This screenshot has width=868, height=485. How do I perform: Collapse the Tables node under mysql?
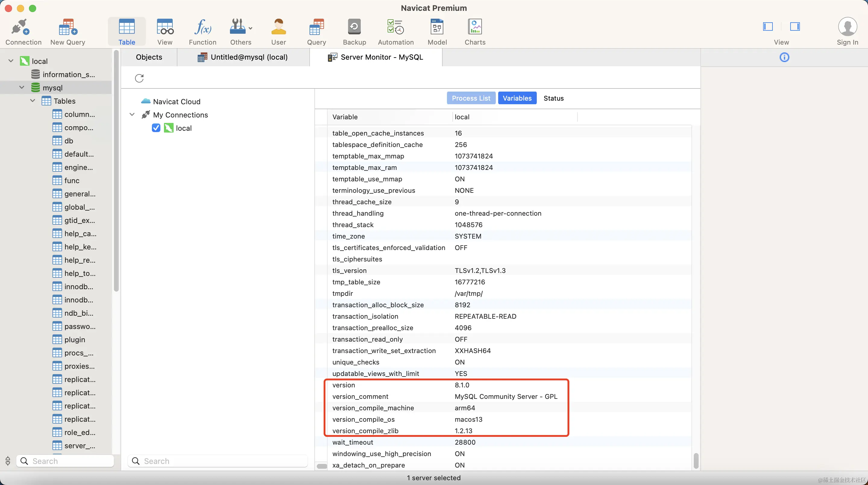pos(33,101)
